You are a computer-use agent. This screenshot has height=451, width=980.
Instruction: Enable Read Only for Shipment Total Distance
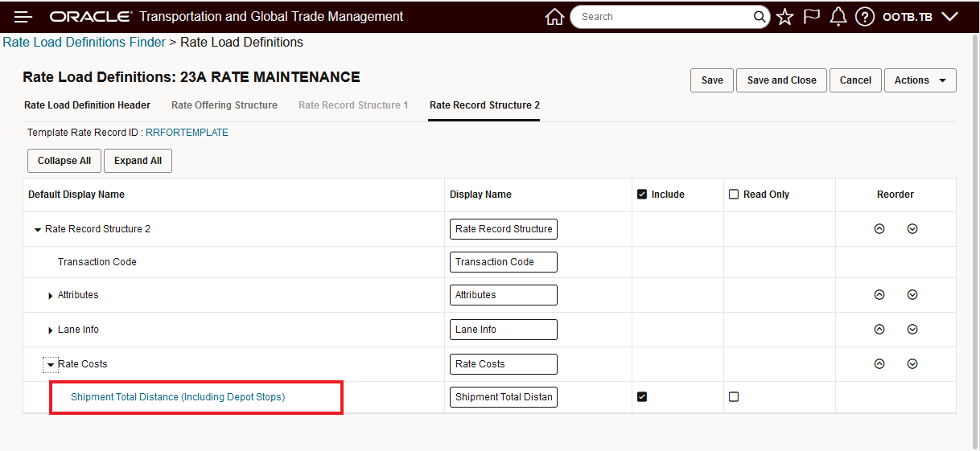734,397
